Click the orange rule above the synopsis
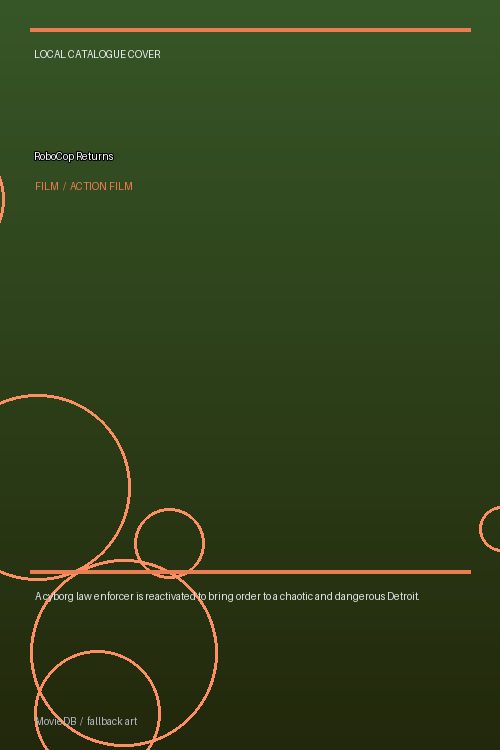 250,572
